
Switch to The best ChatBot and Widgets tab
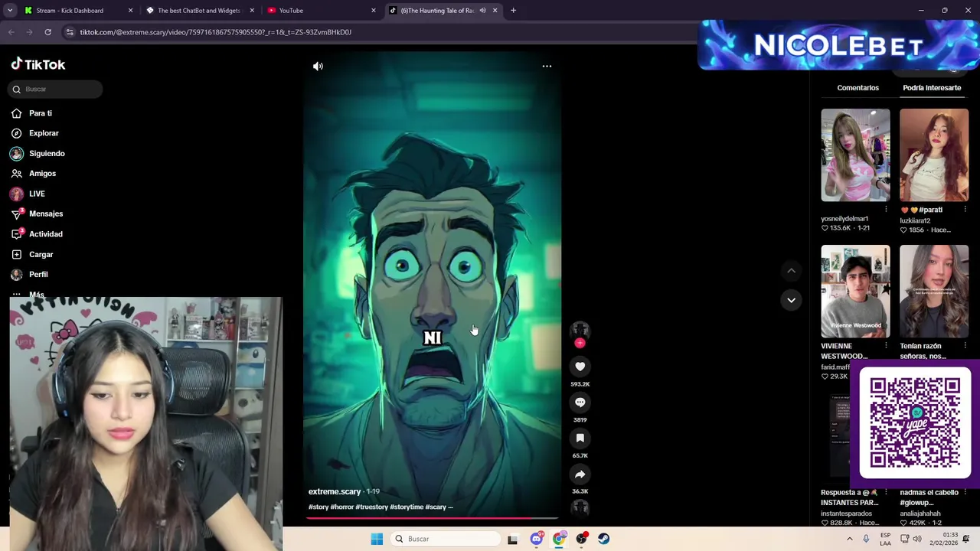[199, 11]
